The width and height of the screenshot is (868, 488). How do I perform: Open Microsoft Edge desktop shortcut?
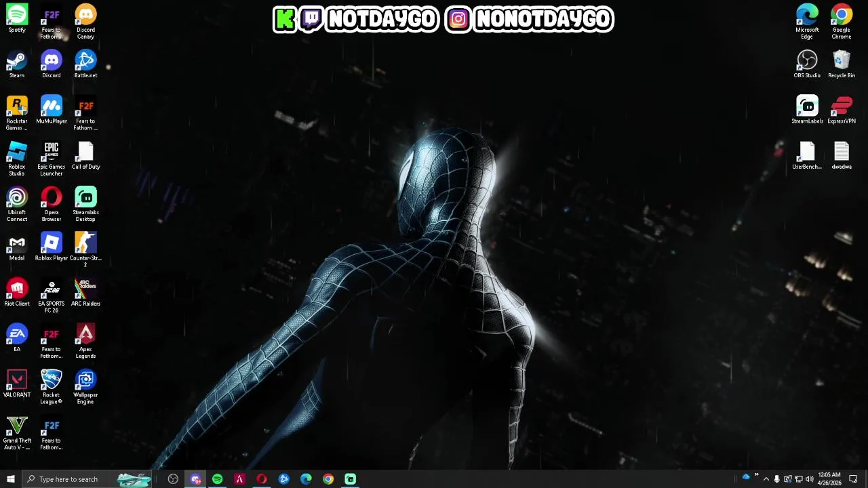tap(807, 22)
